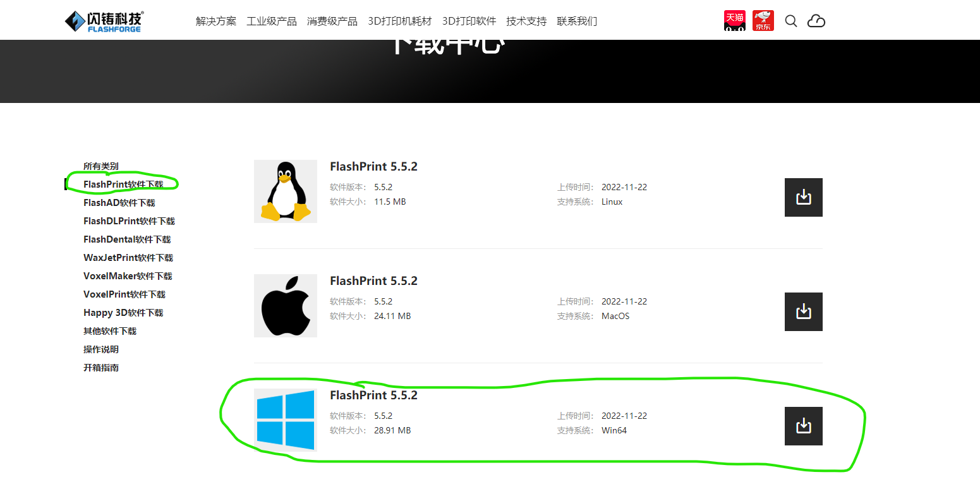This screenshot has height=477, width=980.
Task: Select FlashAD软件下载 category
Action: click(119, 203)
